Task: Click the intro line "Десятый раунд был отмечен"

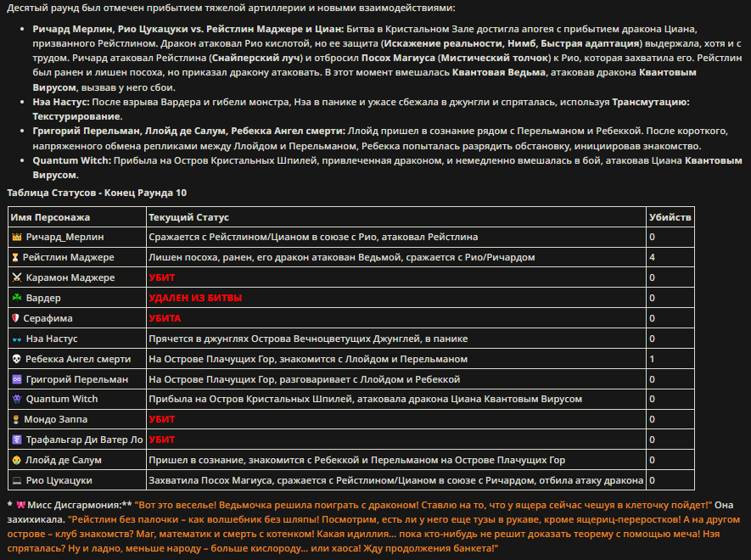Action: [231, 8]
